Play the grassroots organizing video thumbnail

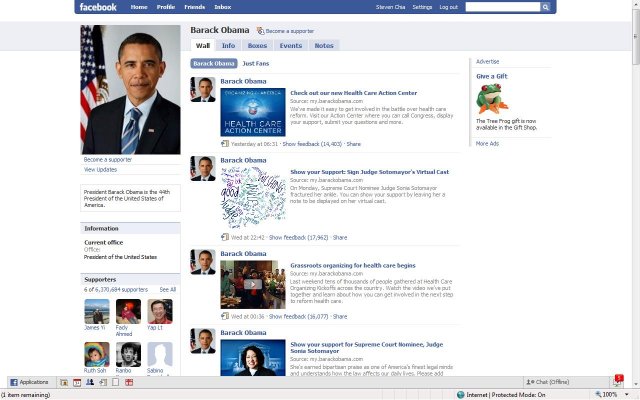tap(253, 284)
